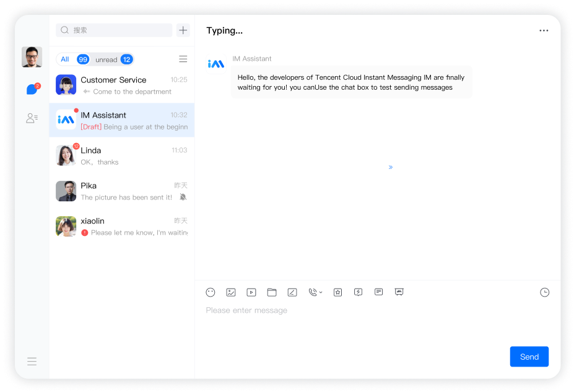Expand the double-chevron side panel arrow

[x=391, y=167]
